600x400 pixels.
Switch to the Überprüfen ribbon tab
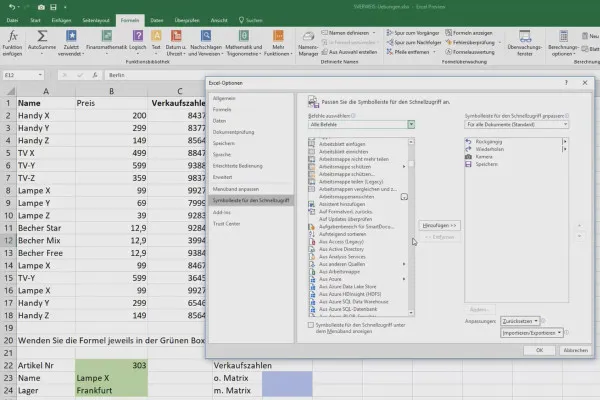[187, 20]
